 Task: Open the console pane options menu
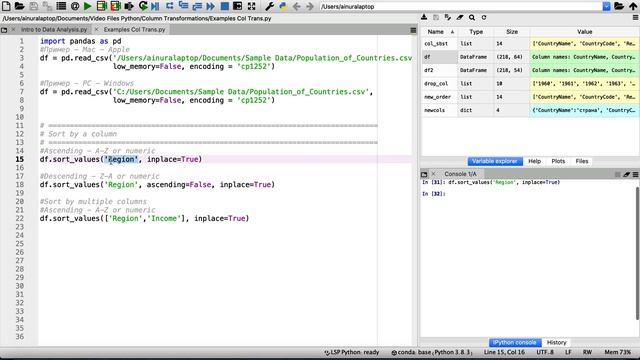pos(636,174)
